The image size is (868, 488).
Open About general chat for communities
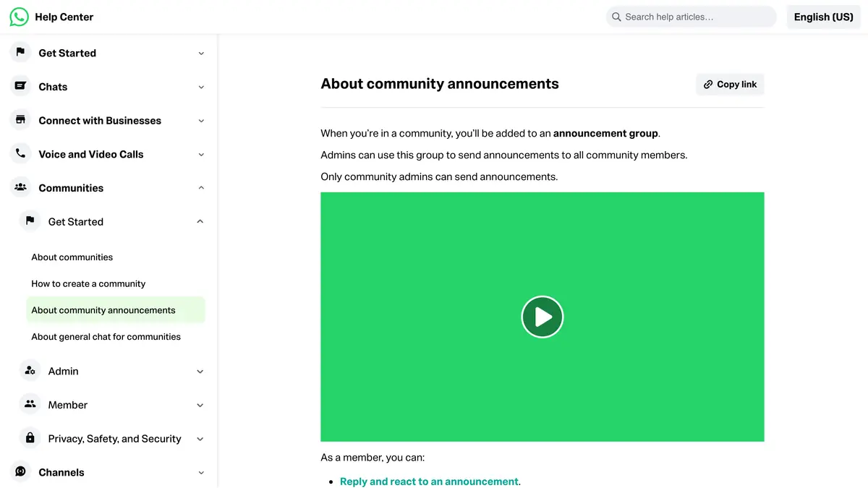(106, 337)
